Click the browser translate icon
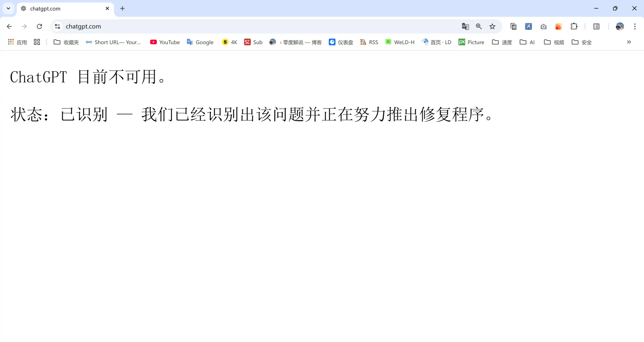Image resolution: width=644 pixels, height=342 pixels. click(465, 26)
